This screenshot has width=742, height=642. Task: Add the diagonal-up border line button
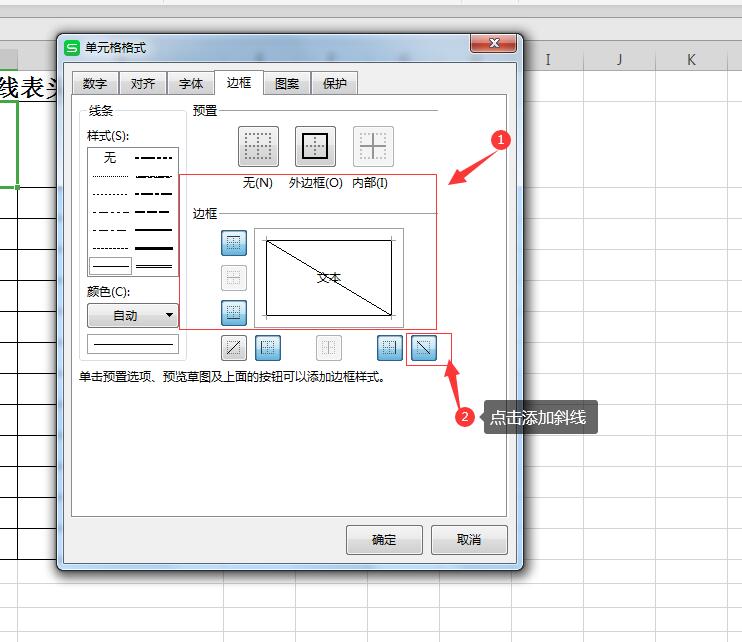click(x=233, y=348)
